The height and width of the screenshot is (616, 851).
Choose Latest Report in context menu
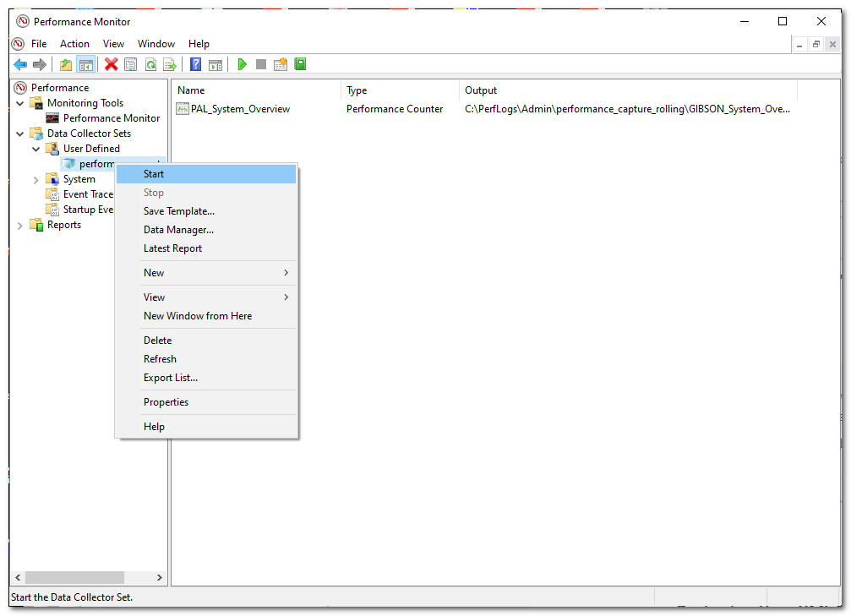[x=207, y=248]
